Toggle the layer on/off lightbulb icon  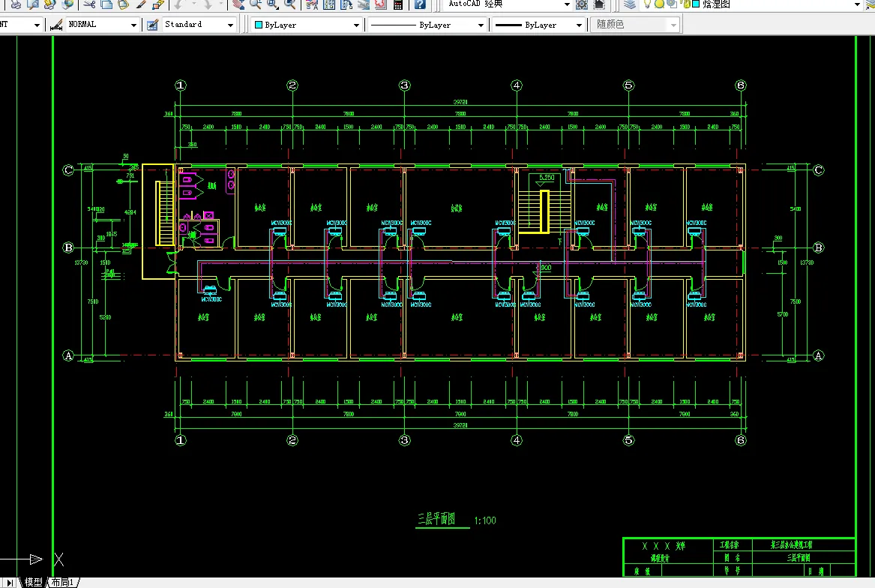point(647,4)
